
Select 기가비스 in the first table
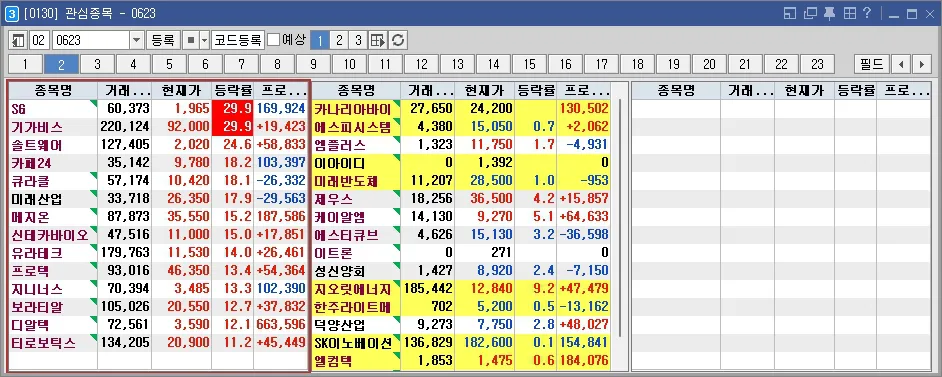[x=36, y=127]
